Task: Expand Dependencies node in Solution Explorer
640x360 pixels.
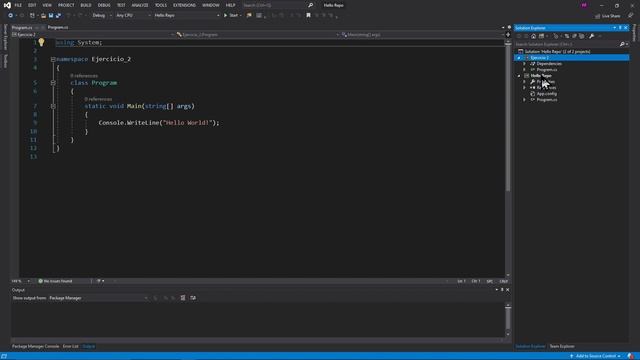Action: [x=524, y=64]
